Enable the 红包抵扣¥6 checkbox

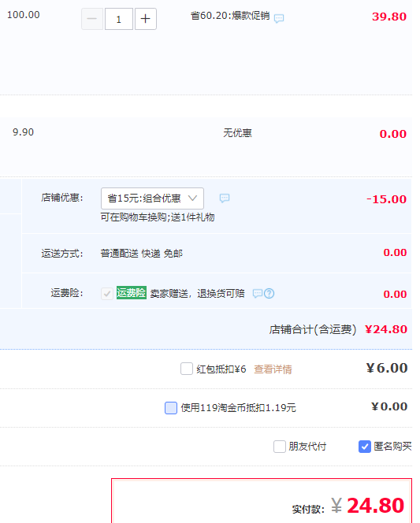187,369
